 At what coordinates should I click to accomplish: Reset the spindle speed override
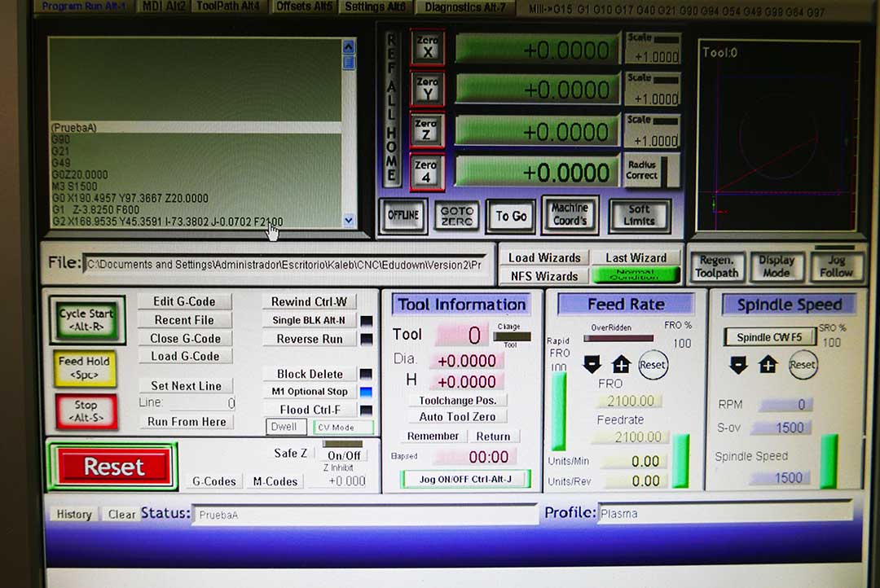click(x=802, y=365)
